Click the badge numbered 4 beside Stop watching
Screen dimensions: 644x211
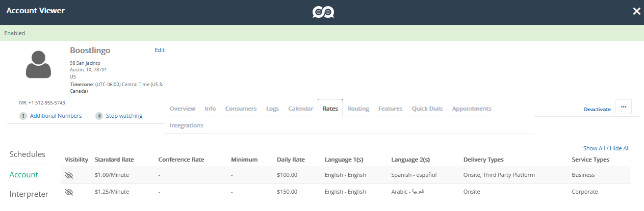pos(99,116)
